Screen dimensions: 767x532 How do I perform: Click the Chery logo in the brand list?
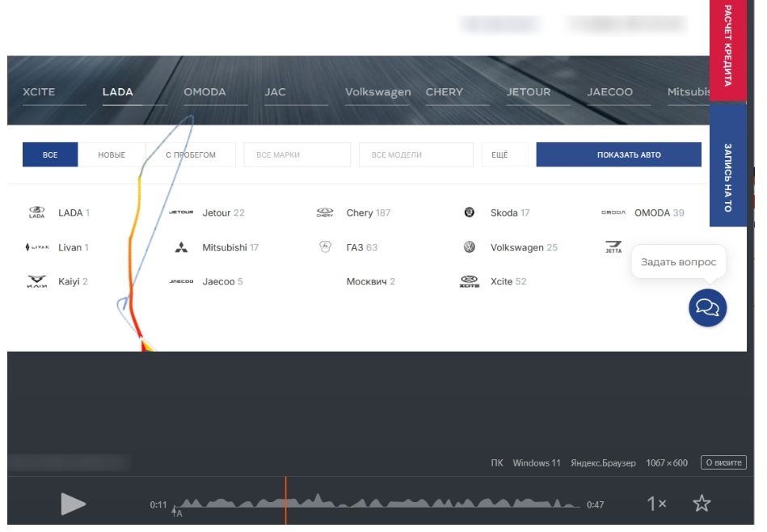click(325, 213)
